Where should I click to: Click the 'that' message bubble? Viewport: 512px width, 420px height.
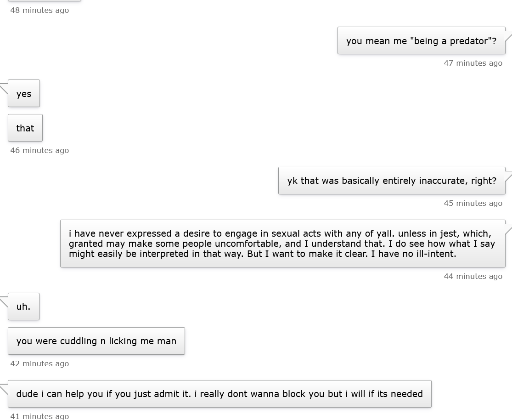[x=25, y=128]
